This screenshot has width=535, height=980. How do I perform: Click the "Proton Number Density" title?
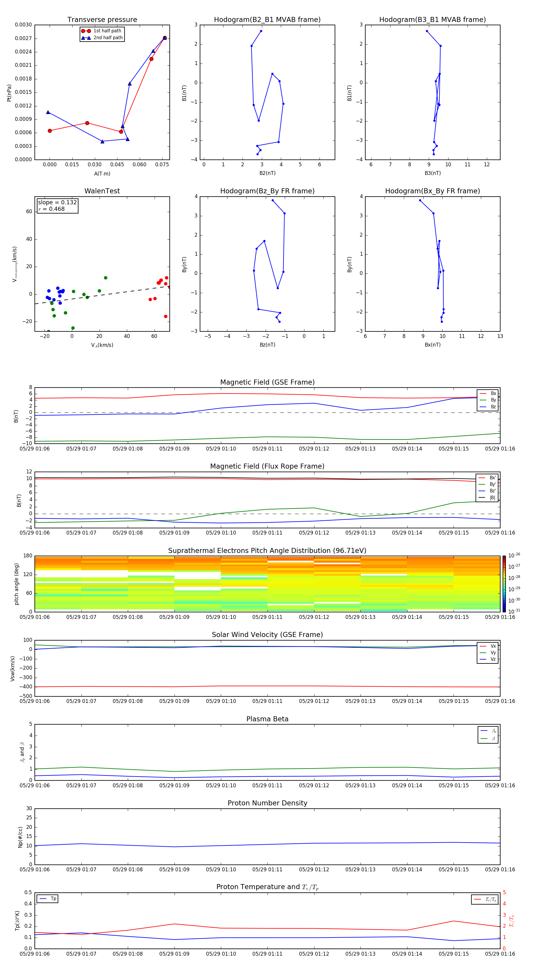(x=267, y=804)
